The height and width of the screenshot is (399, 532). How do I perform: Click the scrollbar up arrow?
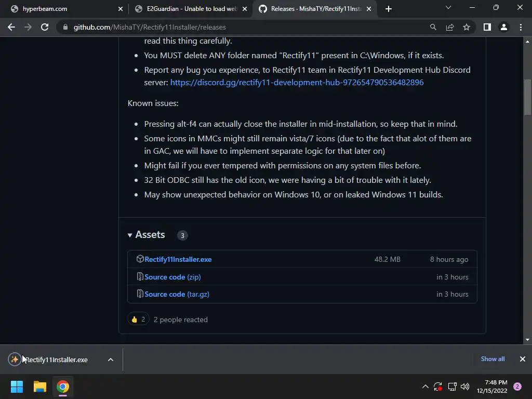tap(527, 42)
